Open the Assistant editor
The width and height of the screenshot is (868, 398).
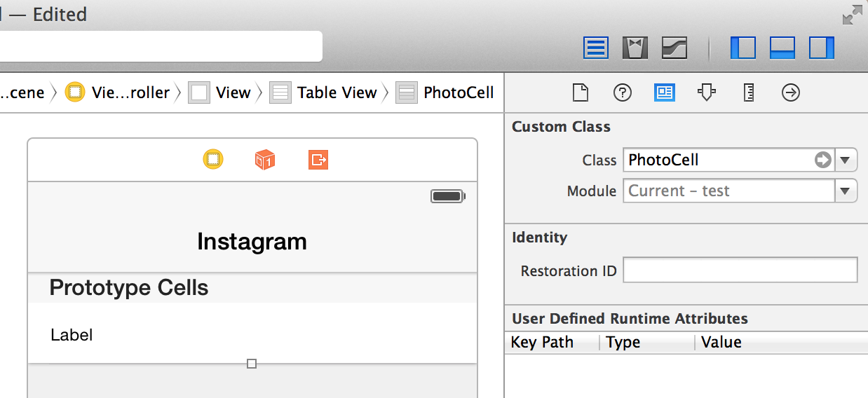(x=635, y=48)
